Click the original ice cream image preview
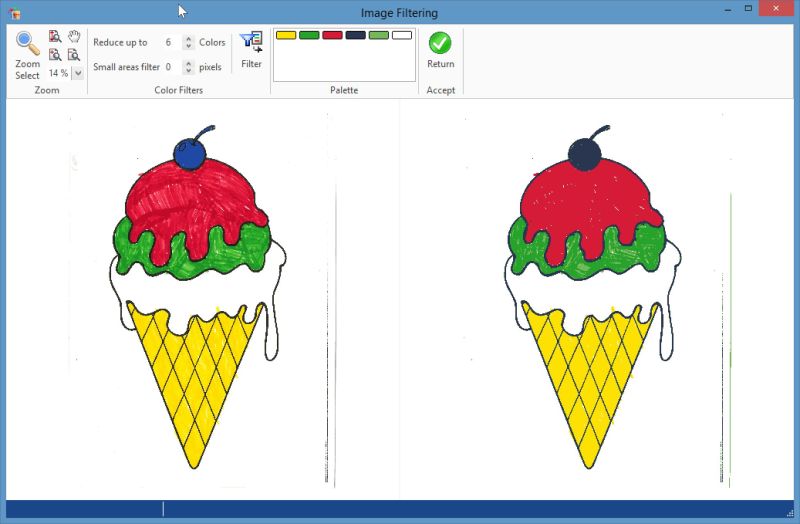 click(x=200, y=300)
